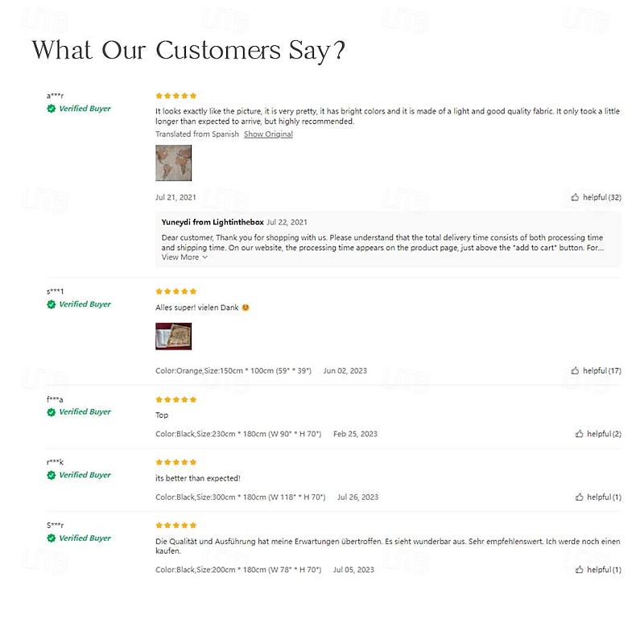
Task: Expand seller reply with View More
Action: pyautogui.click(x=184, y=258)
